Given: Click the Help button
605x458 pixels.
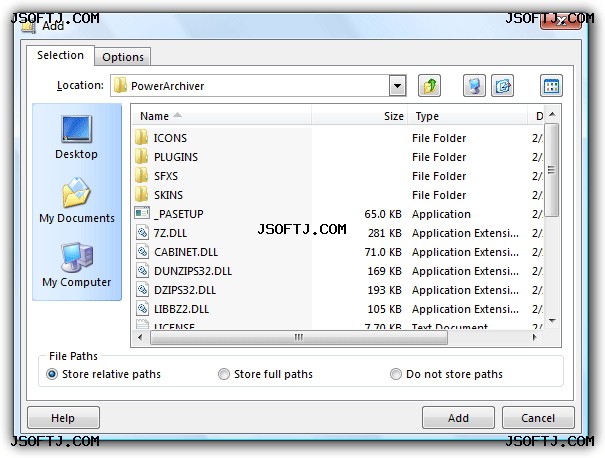Looking at the screenshot, I should [x=63, y=417].
